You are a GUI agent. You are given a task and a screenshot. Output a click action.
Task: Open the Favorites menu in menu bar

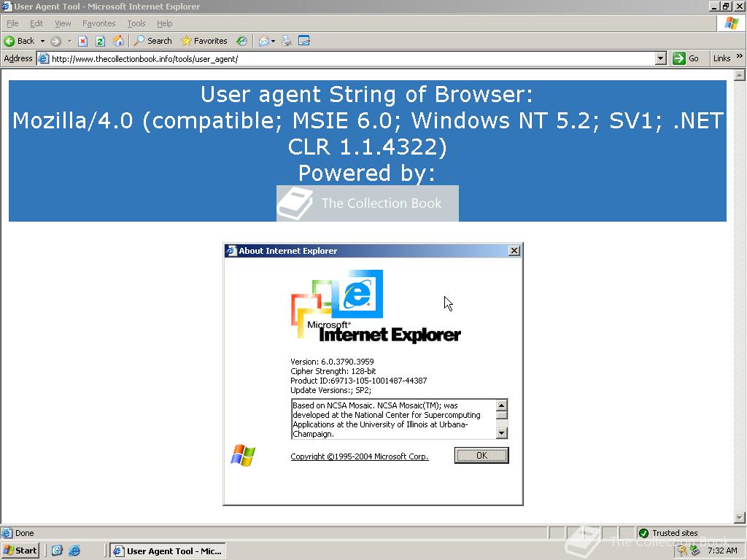(x=98, y=23)
